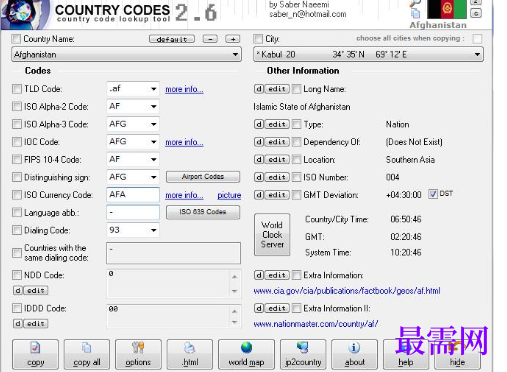Tick the Dialing Code checkbox
Viewport: 507px width, 372px height.
click(x=17, y=230)
